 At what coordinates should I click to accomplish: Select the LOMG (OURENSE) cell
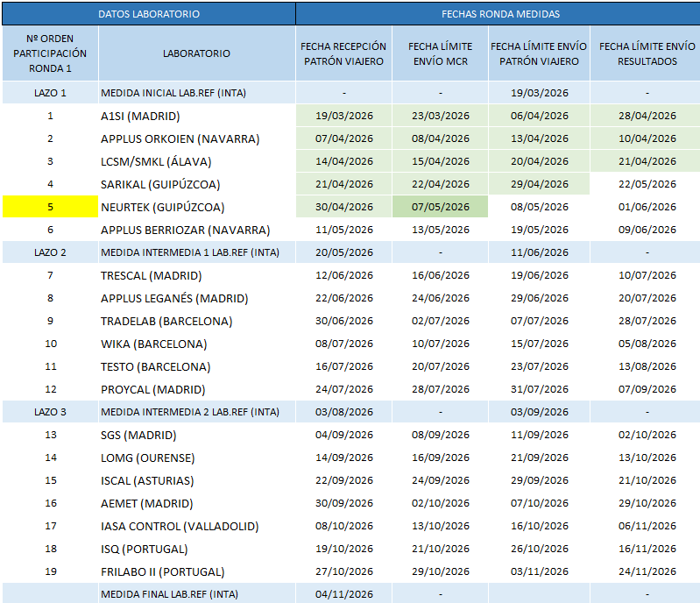point(196,458)
